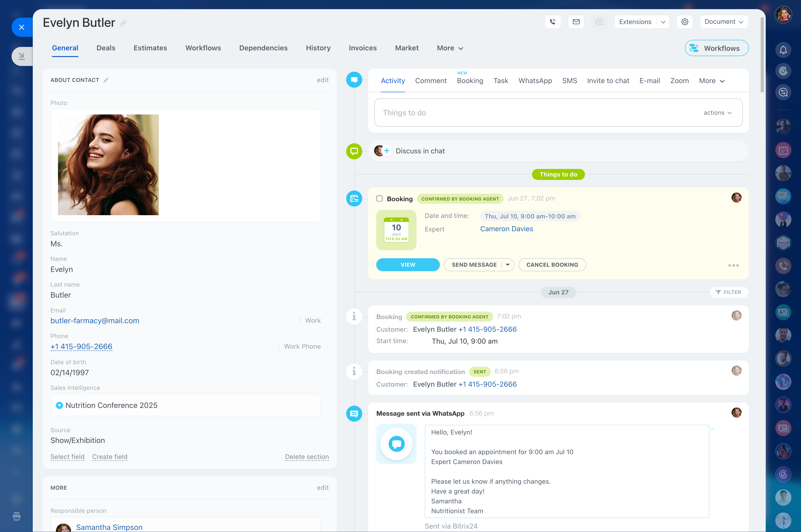This screenshot has height=532, width=801.
Task: Open the Cameron Davies expert link
Action: [x=506, y=229]
